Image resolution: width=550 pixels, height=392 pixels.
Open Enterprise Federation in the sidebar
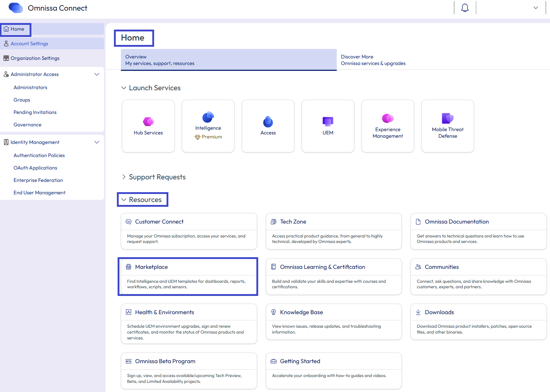(x=38, y=180)
